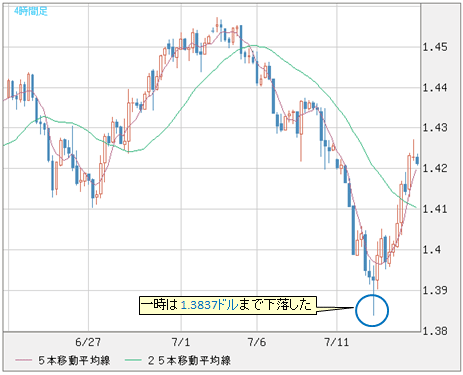The height and width of the screenshot is (375, 463).
Task: Click the 1.45 price axis label
Action: (x=435, y=47)
